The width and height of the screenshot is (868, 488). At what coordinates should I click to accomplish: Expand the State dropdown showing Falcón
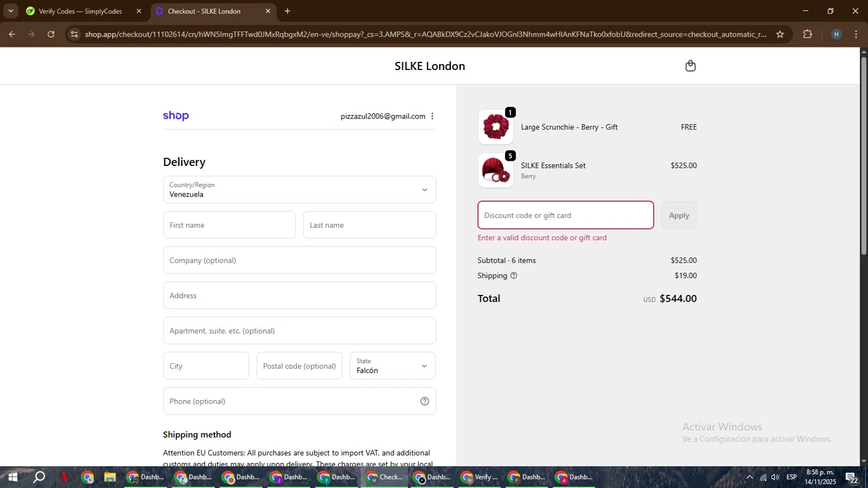click(392, 366)
